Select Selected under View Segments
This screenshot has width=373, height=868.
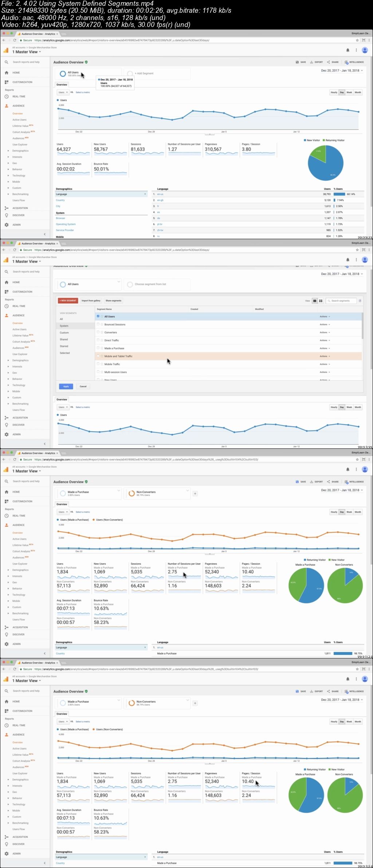pos(64,353)
